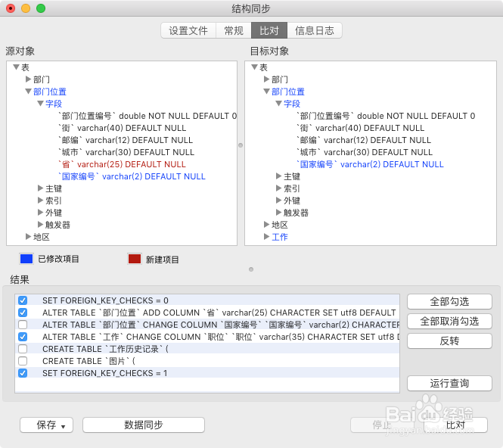The width and height of the screenshot is (503, 448).
Task: Expand the target 部门 table node
Action: pyautogui.click(x=266, y=79)
